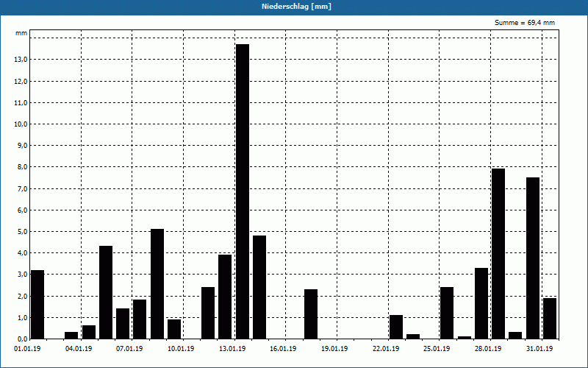This screenshot has width=588, height=368.
Task: Click the 13,0 y-axis value
Action: pyautogui.click(x=21, y=60)
